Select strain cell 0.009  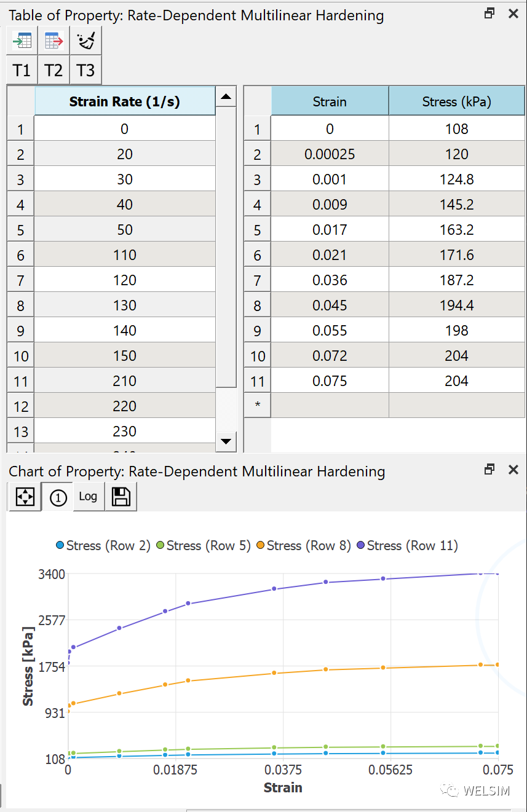point(330,205)
